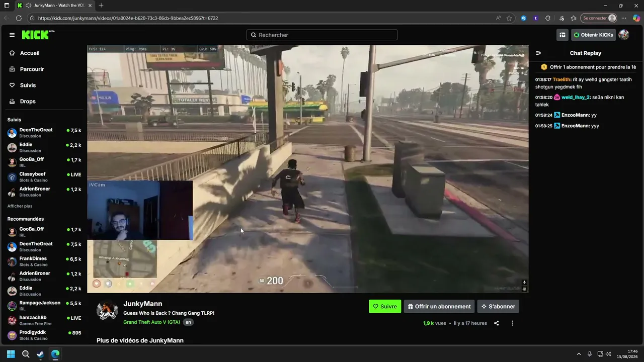This screenshot has width=644, height=362.
Task: Click the Rechercher search field
Action: [322, 35]
